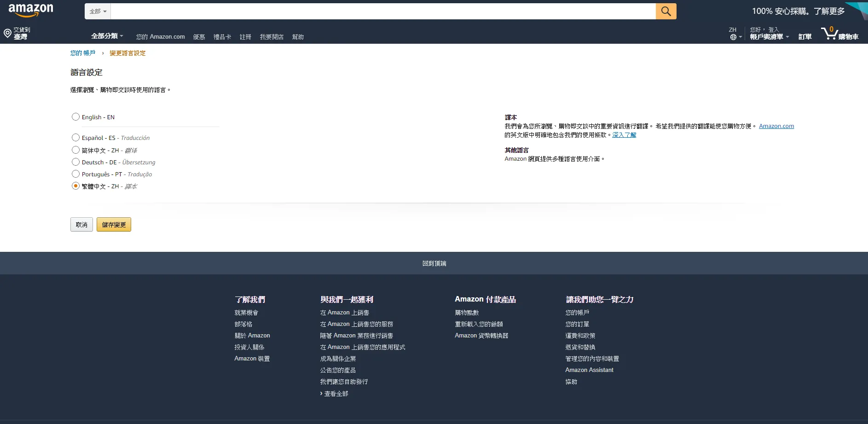This screenshot has height=424, width=868.
Task: Expand the 全部分類 departments menu
Action: point(107,36)
